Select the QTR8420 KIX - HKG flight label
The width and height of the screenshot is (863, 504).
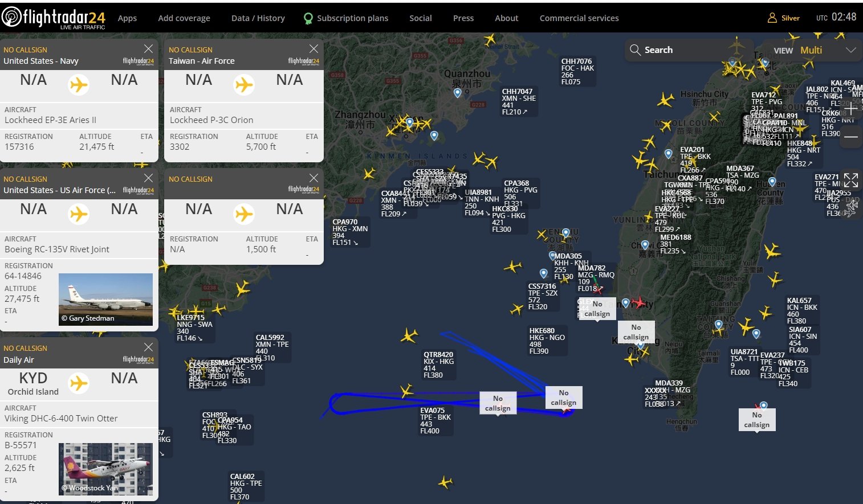438,365
